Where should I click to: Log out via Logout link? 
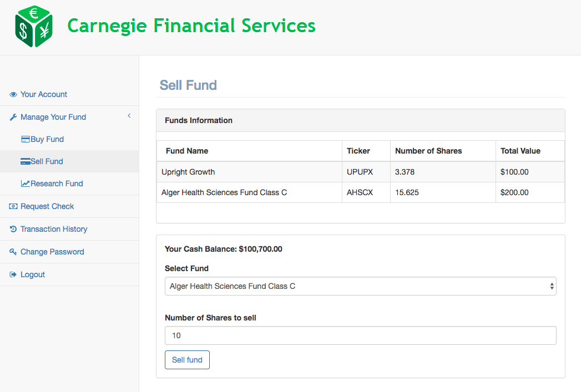[x=33, y=274]
